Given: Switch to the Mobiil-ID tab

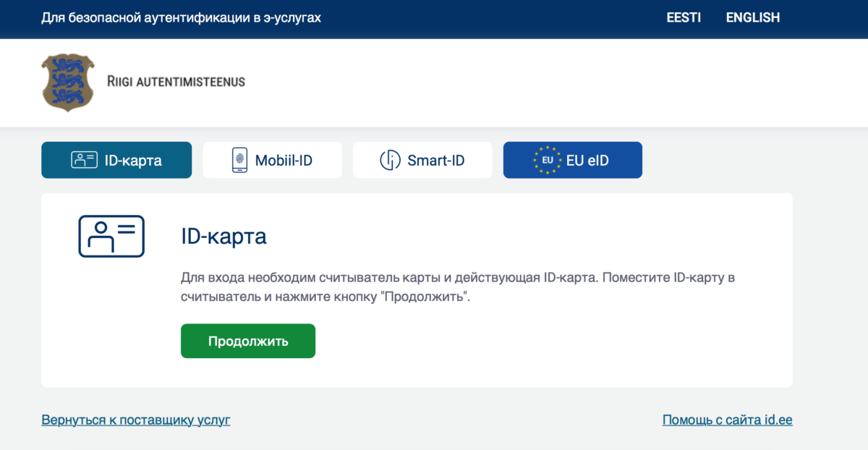Looking at the screenshot, I should 272,160.
